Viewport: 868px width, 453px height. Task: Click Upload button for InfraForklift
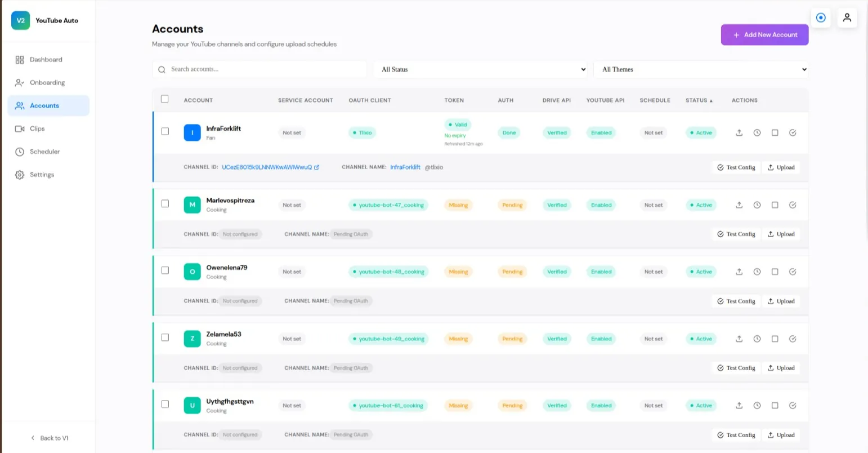pos(781,167)
